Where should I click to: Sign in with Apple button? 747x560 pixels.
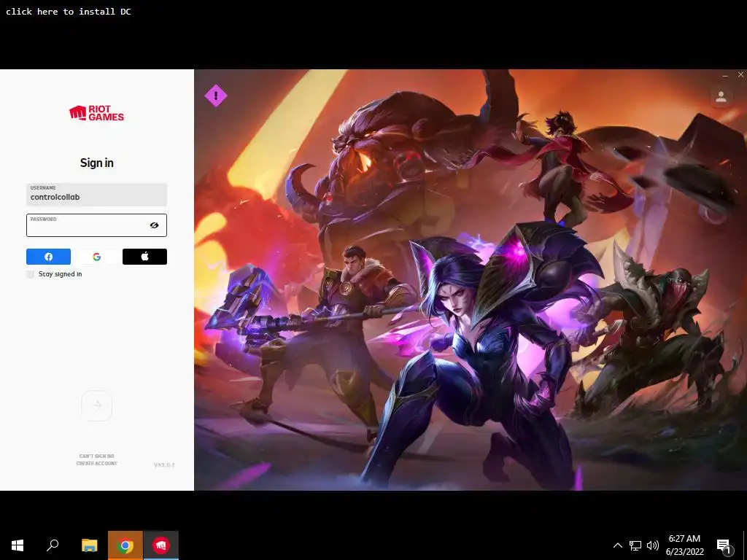[145, 257]
